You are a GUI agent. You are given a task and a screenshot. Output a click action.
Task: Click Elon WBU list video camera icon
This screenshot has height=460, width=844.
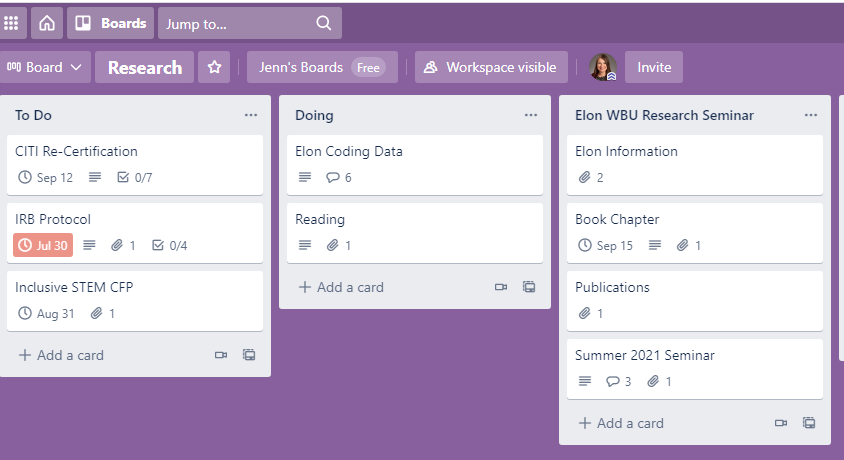tap(780, 423)
